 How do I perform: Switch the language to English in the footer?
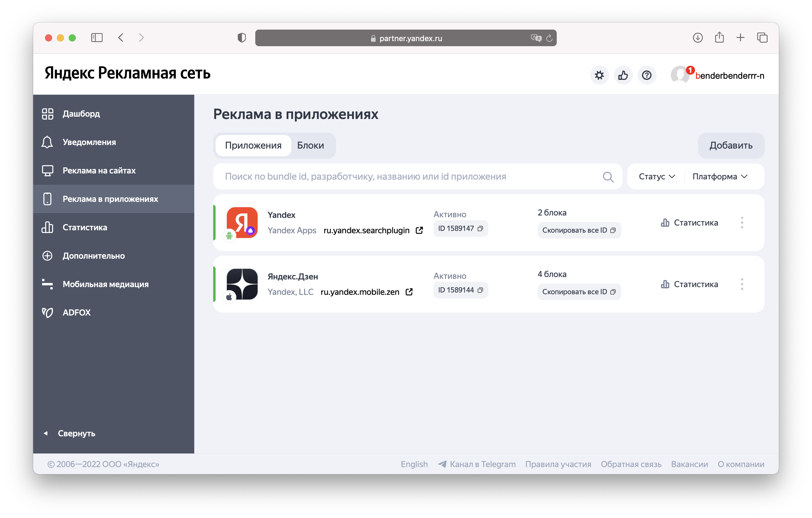(x=414, y=464)
